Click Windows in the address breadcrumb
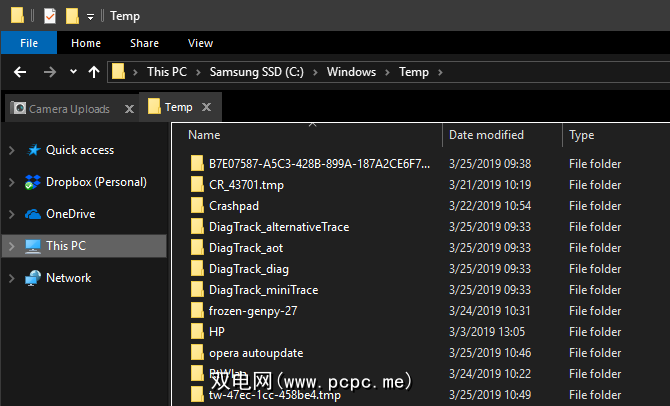Viewport: 670px width, 406px height. click(352, 72)
